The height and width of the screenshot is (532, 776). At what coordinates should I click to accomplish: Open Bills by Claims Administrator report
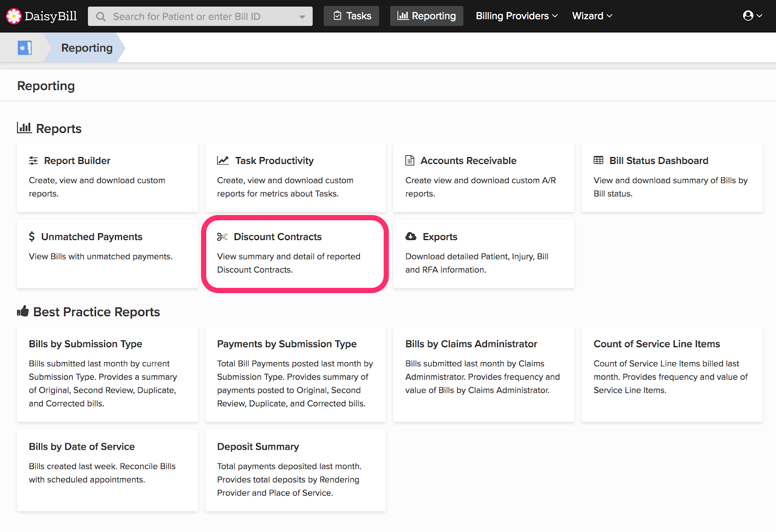(484, 374)
